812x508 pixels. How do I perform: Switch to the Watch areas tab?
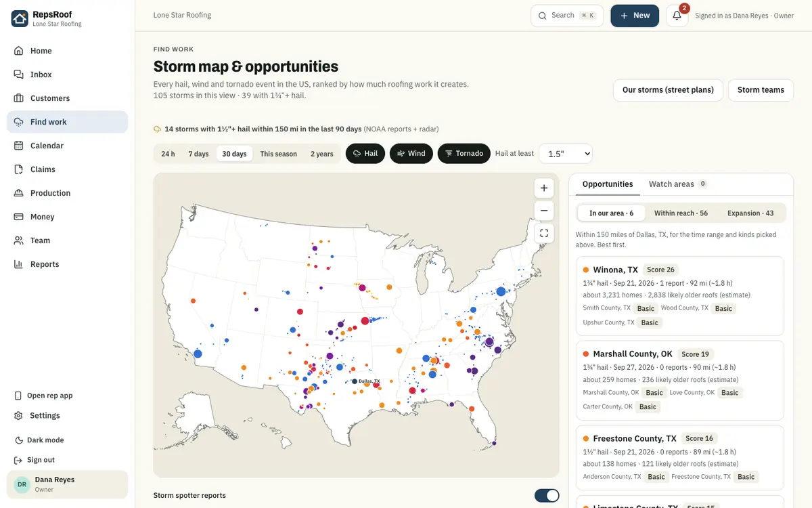(677, 184)
